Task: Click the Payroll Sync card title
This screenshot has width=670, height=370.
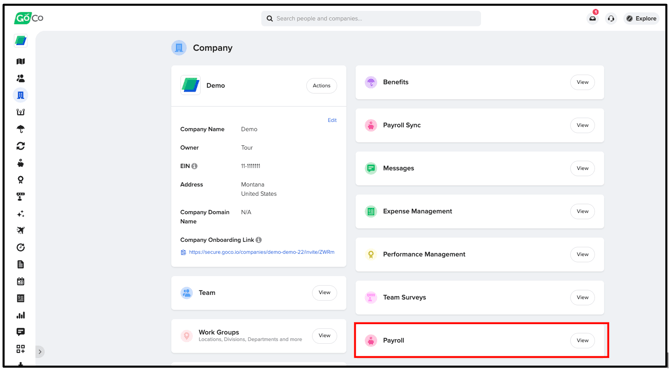Action: tap(402, 125)
